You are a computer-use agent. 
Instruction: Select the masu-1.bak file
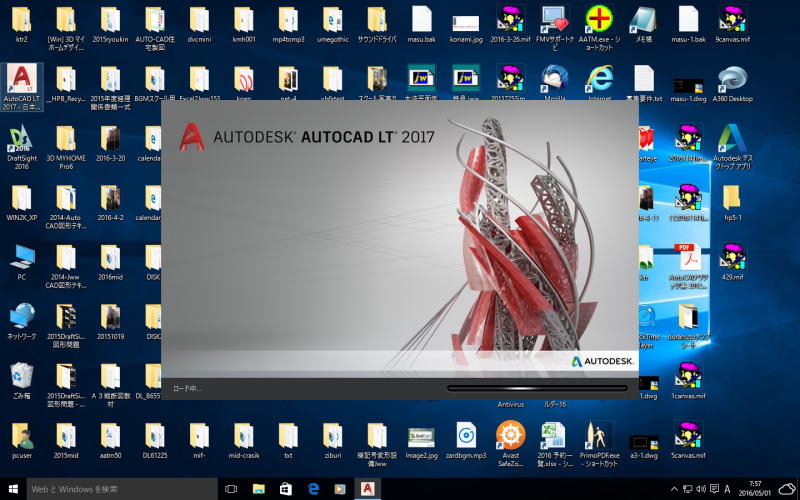tap(688, 24)
